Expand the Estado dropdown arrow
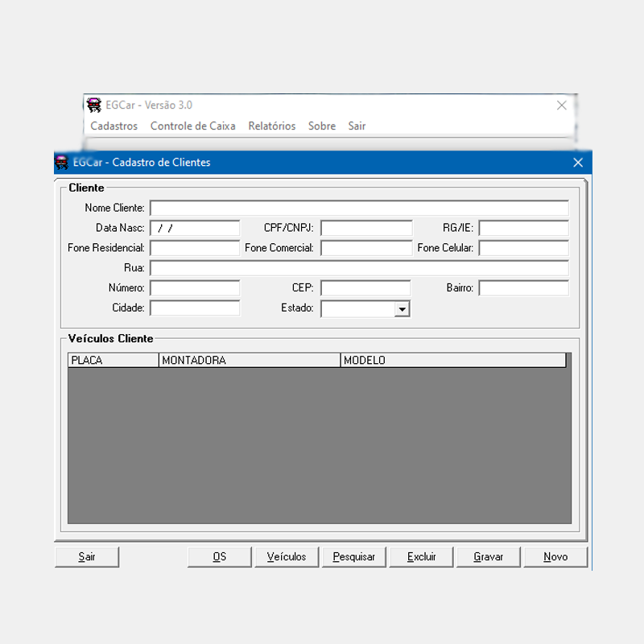Image resolution: width=644 pixels, height=644 pixels. pos(402,309)
